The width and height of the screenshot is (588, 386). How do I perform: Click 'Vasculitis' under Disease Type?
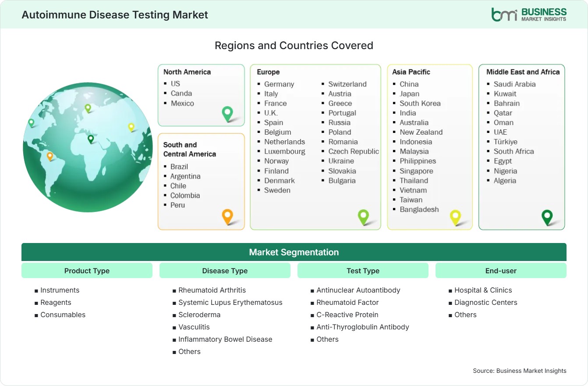[x=194, y=327]
